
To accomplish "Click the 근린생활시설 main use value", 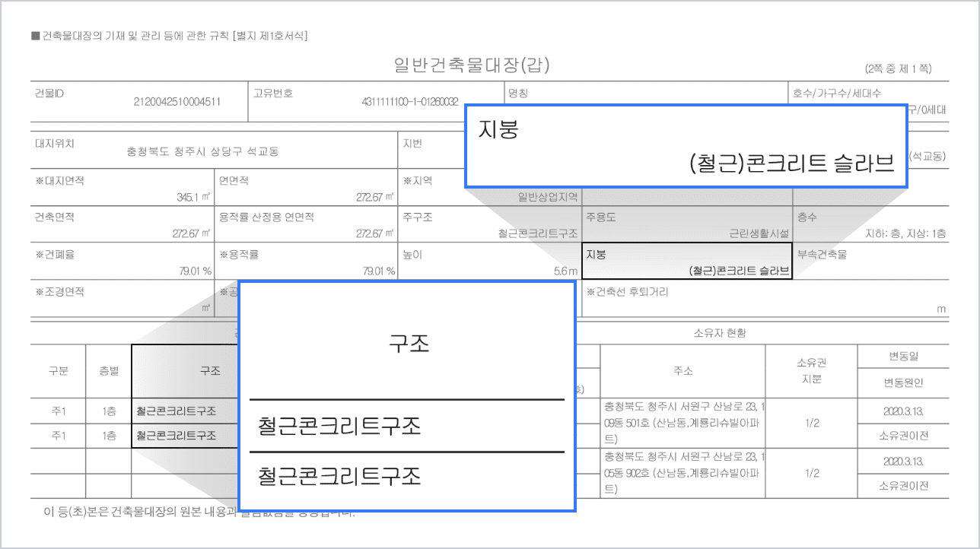I will pos(759,233).
